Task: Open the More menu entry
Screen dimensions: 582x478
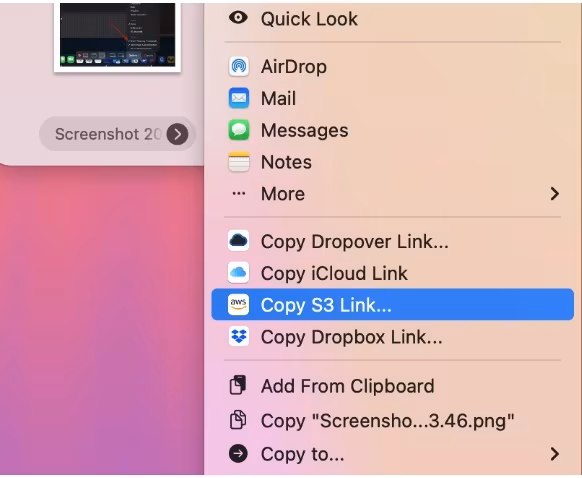Action: tap(392, 193)
